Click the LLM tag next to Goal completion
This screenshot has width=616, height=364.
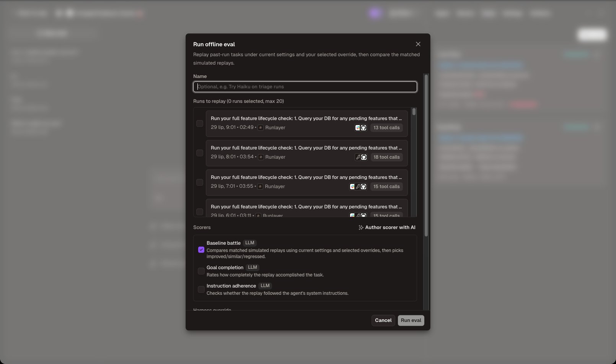coord(253,267)
